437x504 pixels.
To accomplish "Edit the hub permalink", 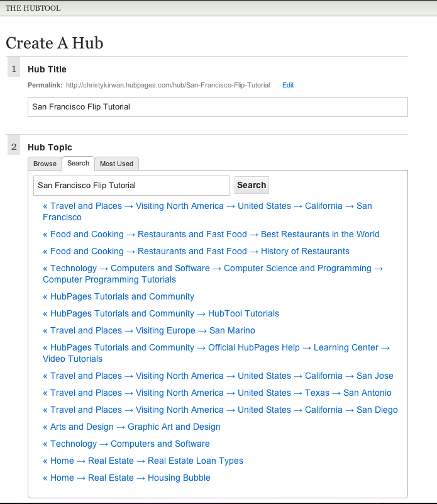I will (287, 85).
